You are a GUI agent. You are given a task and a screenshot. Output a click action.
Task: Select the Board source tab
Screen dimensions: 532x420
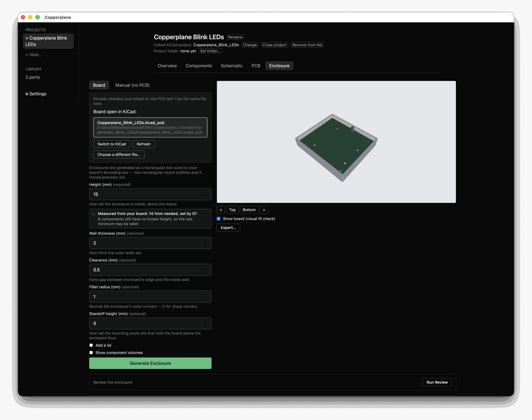pyautogui.click(x=99, y=85)
